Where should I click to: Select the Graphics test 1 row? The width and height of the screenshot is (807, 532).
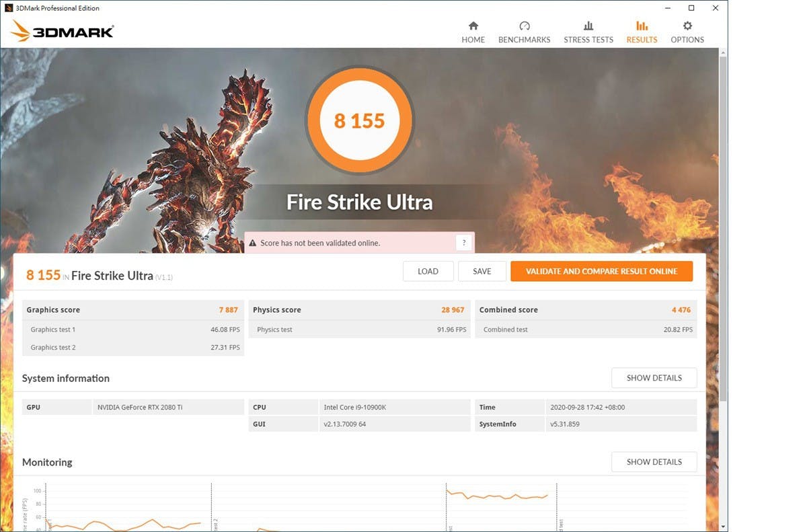tap(133, 330)
